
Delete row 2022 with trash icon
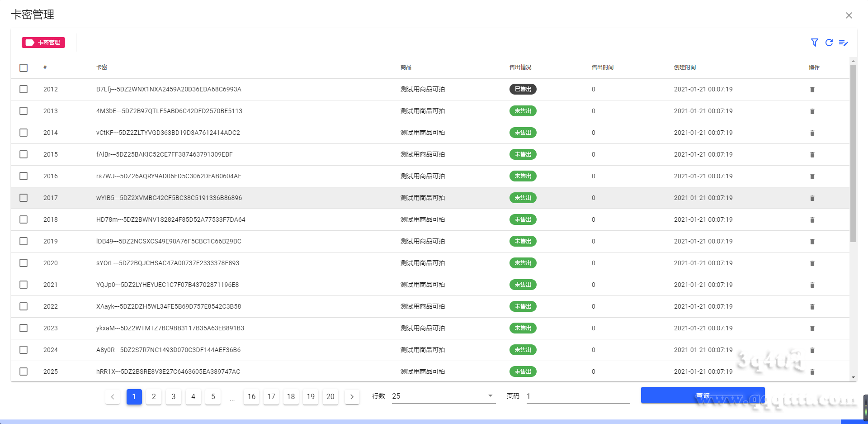coord(812,307)
